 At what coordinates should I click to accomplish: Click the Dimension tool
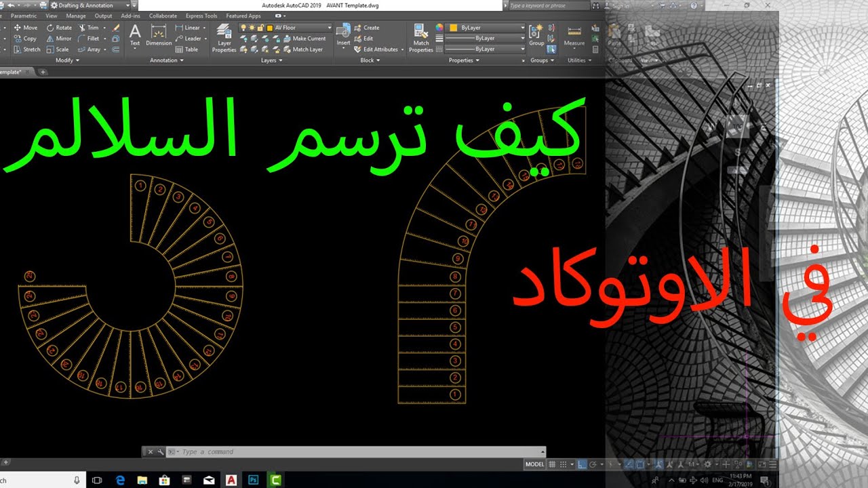click(x=159, y=35)
